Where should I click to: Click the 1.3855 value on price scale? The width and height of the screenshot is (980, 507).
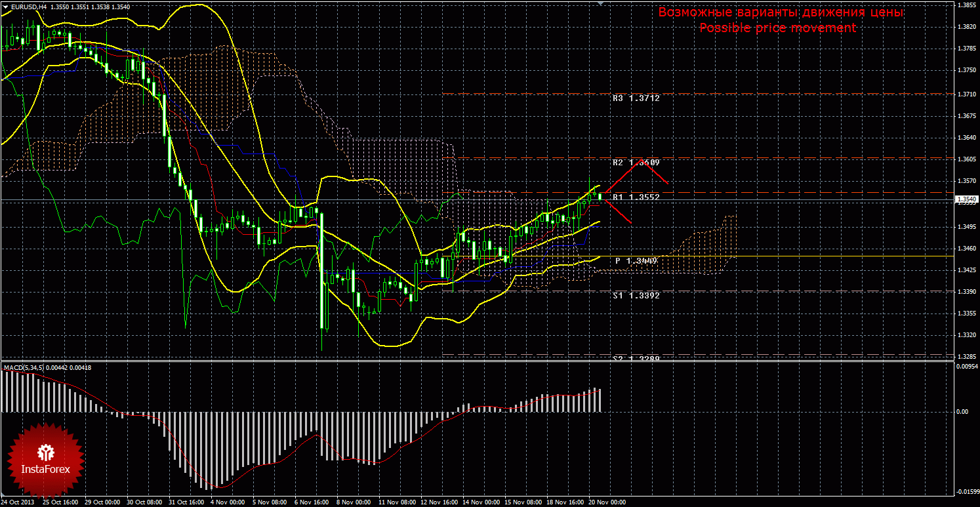(x=966, y=5)
